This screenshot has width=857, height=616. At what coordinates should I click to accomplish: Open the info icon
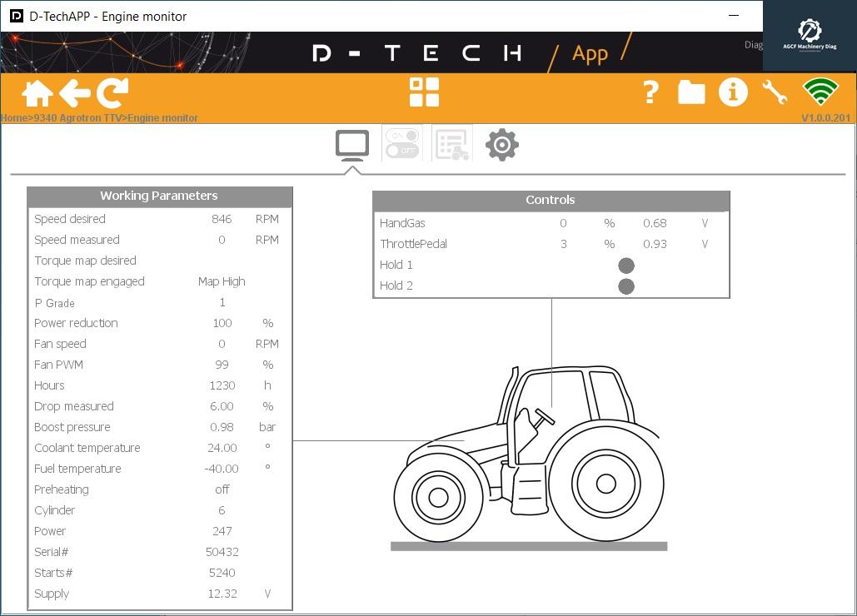click(733, 92)
